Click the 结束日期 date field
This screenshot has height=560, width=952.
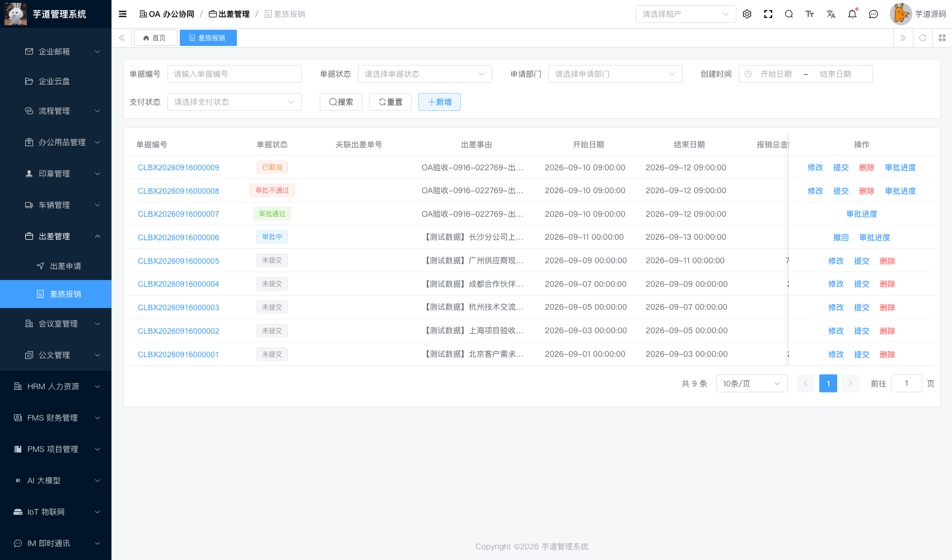click(835, 74)
